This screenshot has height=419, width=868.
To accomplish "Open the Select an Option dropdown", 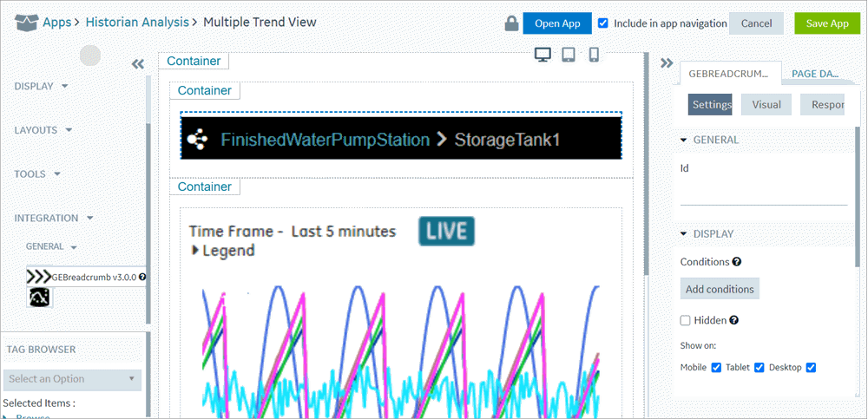I will [72, 379].
